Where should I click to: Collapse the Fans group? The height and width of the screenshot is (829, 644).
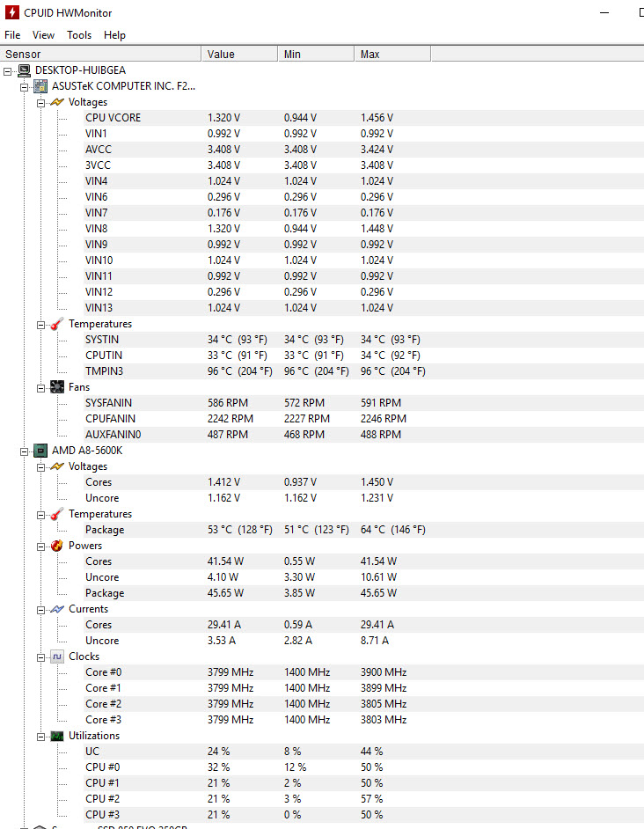[40, 388]
